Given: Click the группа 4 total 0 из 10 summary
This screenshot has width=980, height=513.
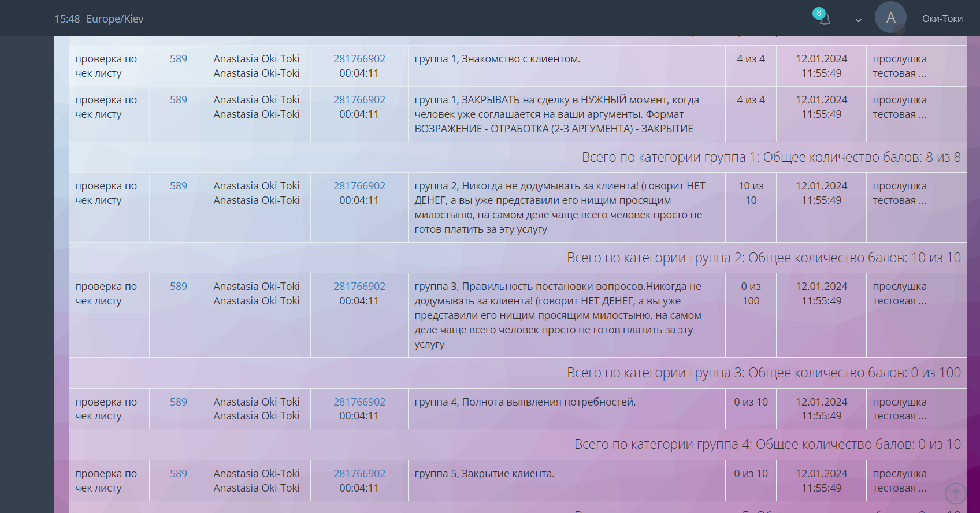Looking at the screenshot, I should click(x=768, y=444).
